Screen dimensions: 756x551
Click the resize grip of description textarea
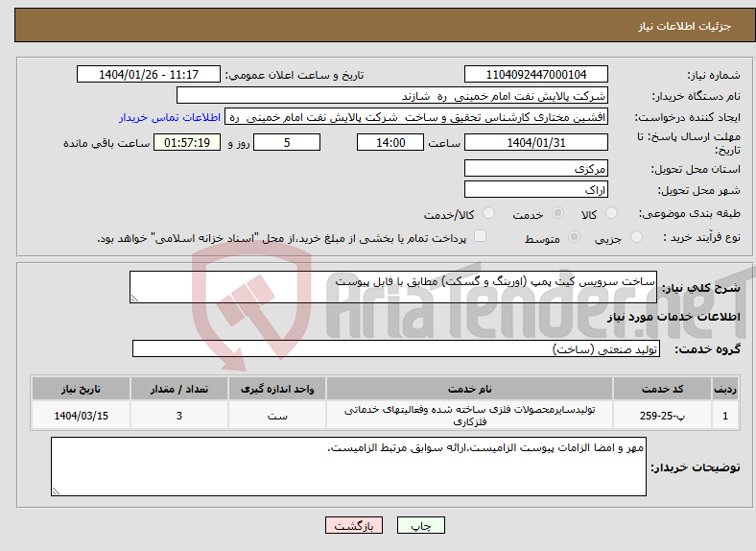(134, 299)
